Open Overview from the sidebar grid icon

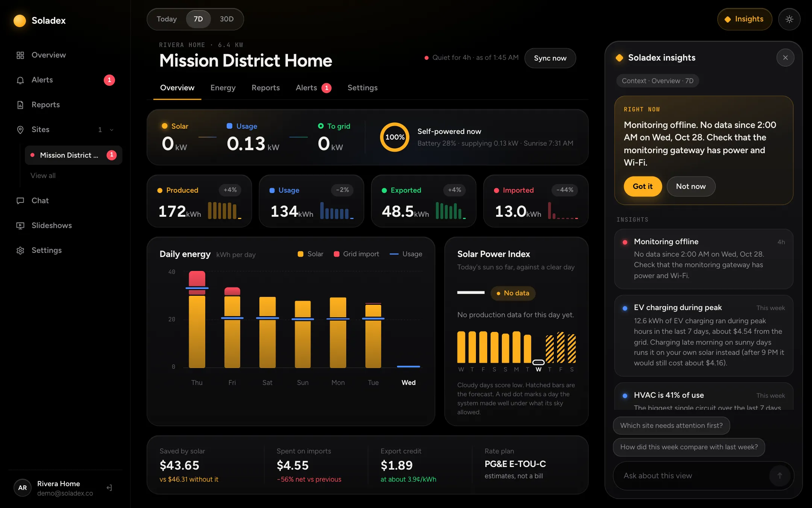tap(20, 55)
